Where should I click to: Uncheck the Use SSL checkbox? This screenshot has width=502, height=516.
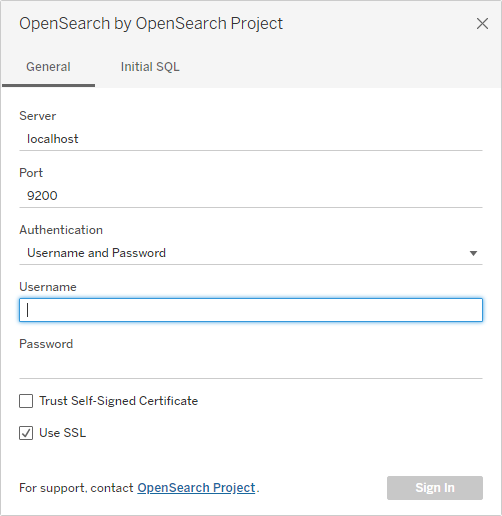[x=26, y=433]
